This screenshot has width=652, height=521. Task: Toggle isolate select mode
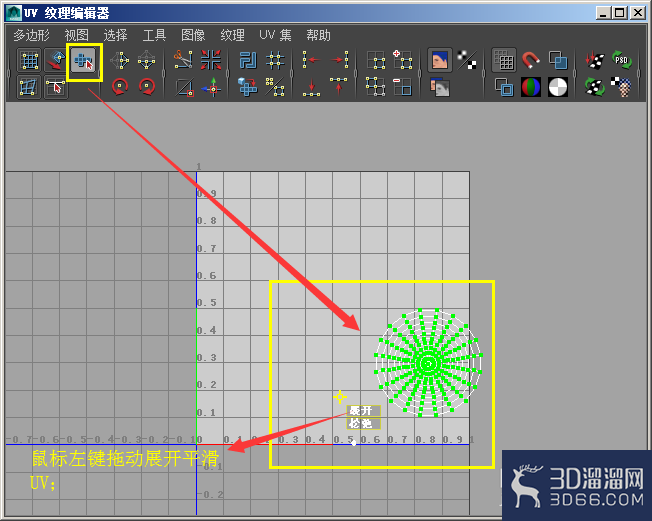pyautogui.click(x=375, y=60)
